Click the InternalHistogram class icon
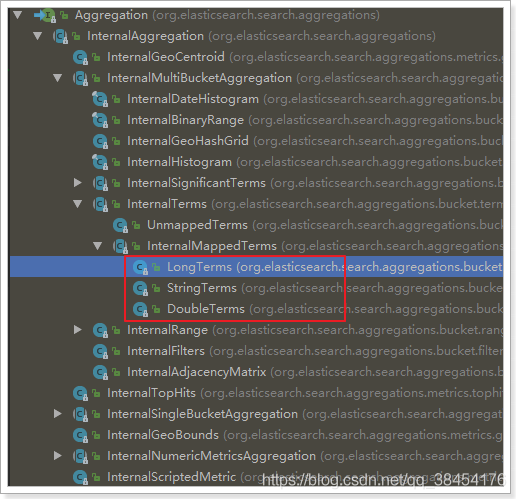This screenshot has width=516, height=499. (x=100, y=162)
